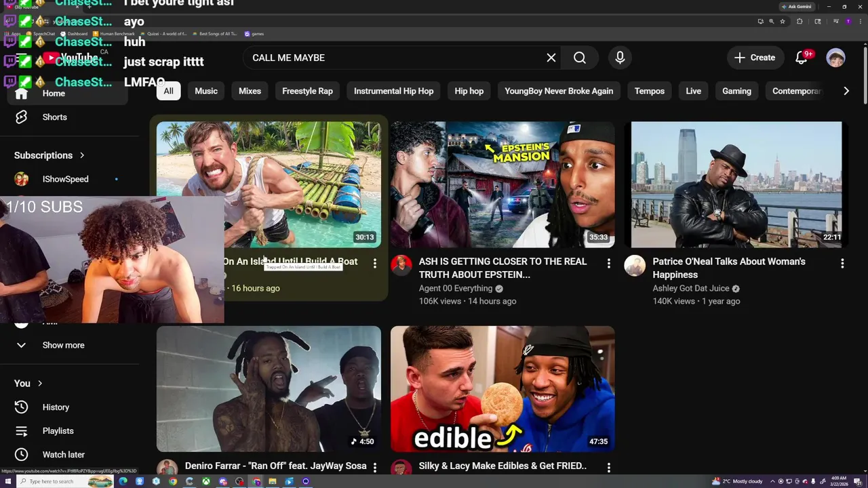Open options for the ASH Epstein video

tap(609, 263)
